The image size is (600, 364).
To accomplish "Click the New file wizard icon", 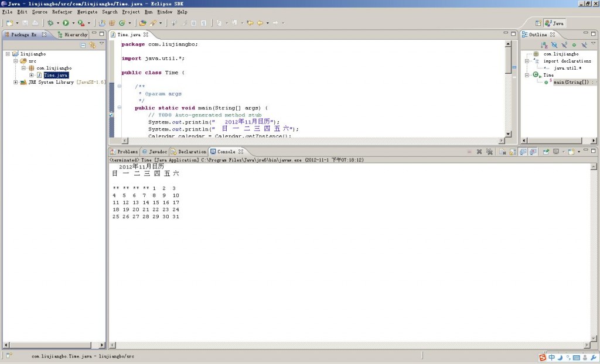I will click(9, 23).
